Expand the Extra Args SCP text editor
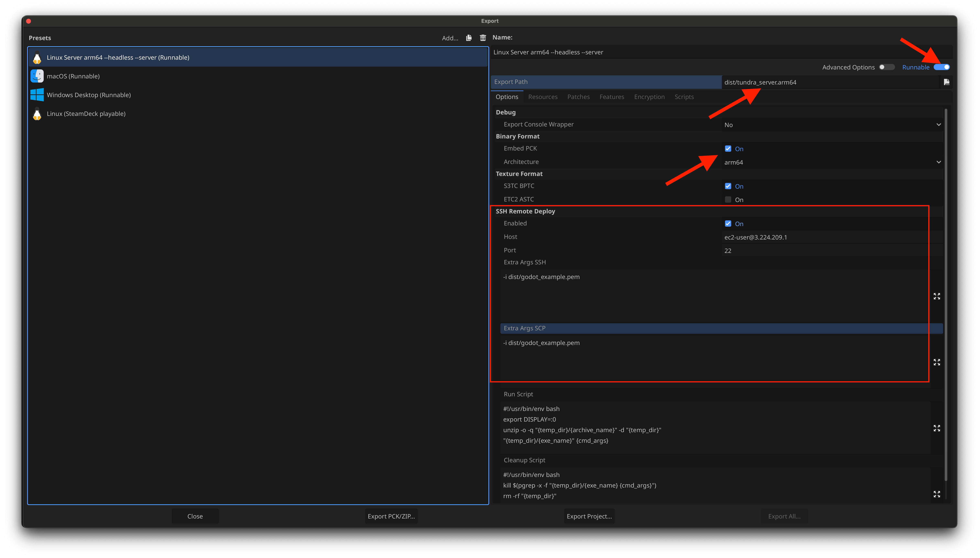 [937, 362]
